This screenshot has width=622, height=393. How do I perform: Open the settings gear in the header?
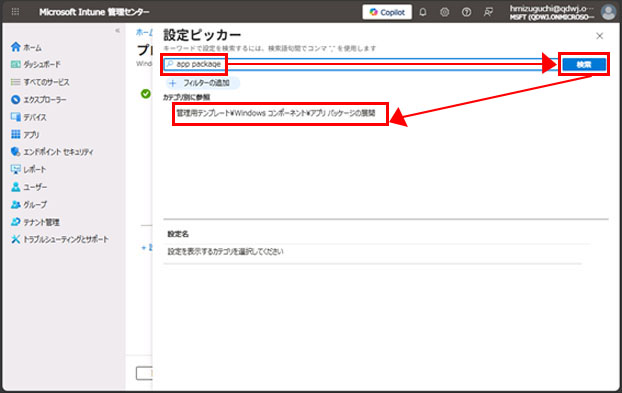pos(445,12)
